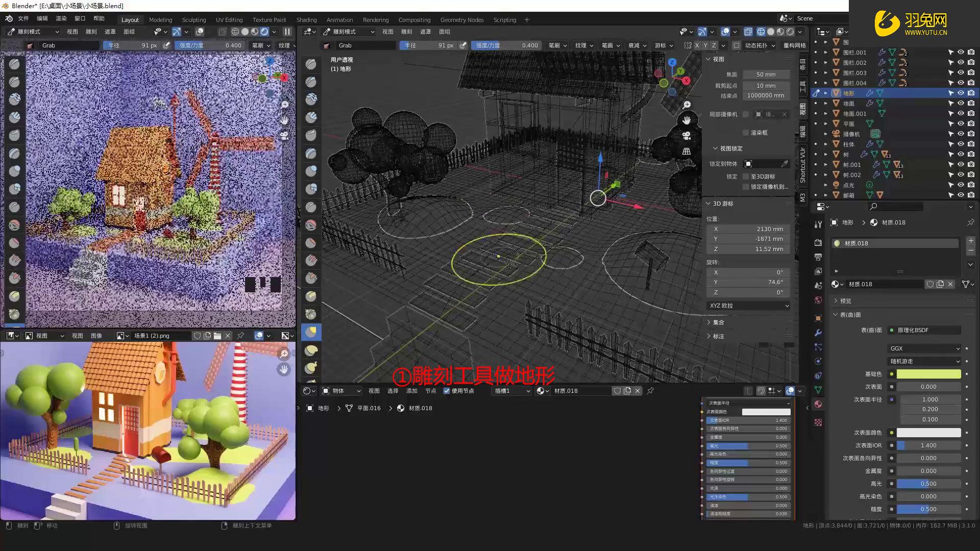Switch perspective/orthographic grid gizmo in main viewport
This screenshot has height=551, width=980.
687,151
